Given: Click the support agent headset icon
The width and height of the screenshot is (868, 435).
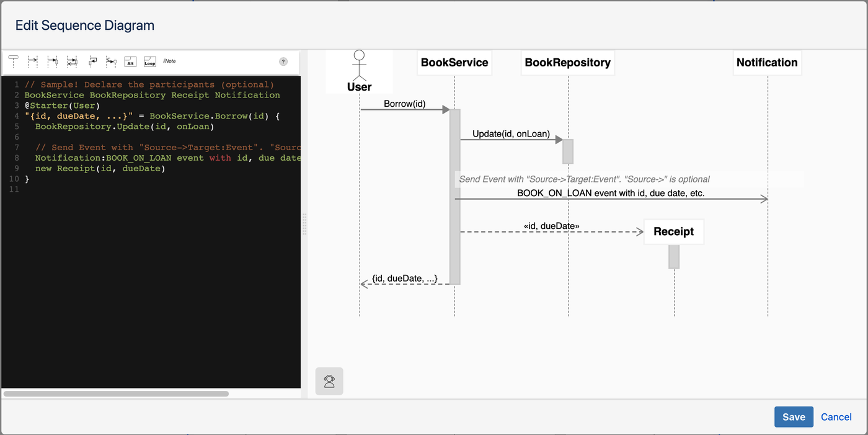Looking at the screenshot, I should [329, 381].
